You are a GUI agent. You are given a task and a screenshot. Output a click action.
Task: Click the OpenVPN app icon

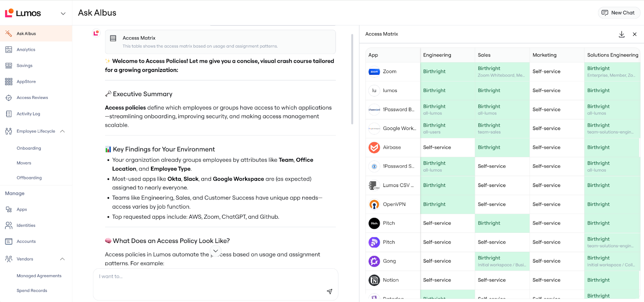tap(374, 204)
